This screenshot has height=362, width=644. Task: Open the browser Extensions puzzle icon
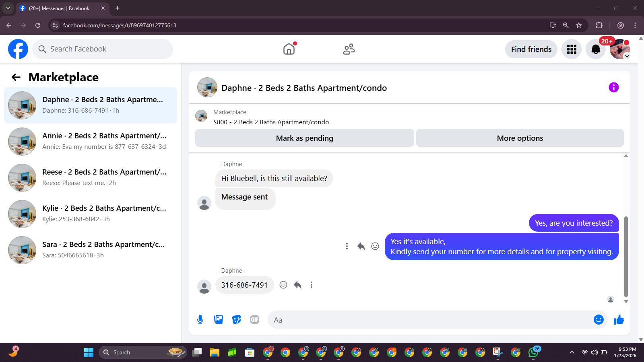[x=599, y=25]
